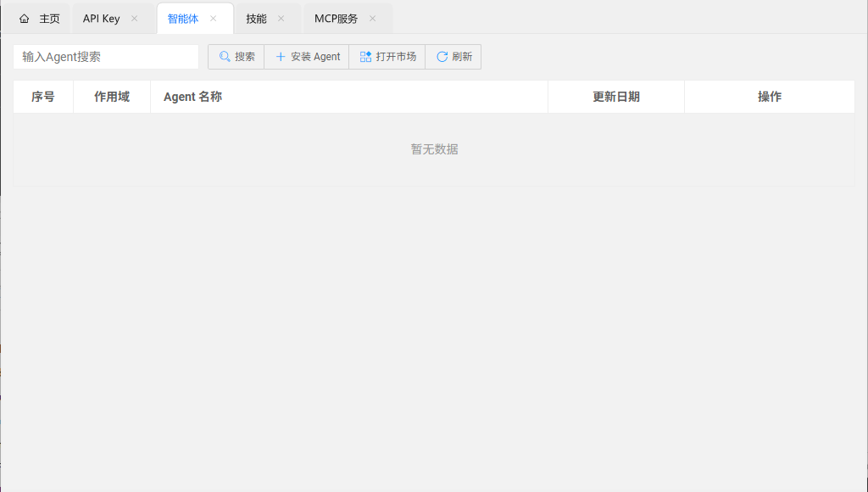Click the 操作 column header
The height and width of the screenshot is (492, 868).
pos(770,97)
